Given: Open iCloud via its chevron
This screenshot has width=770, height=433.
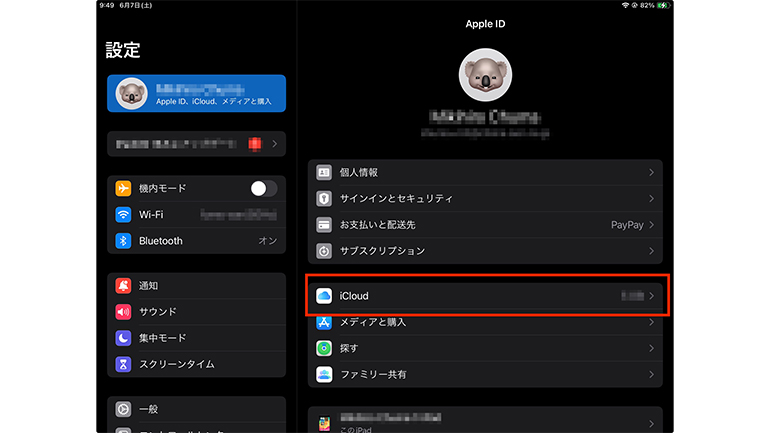Looking at the screenshot, I should (x=651, y=296).
